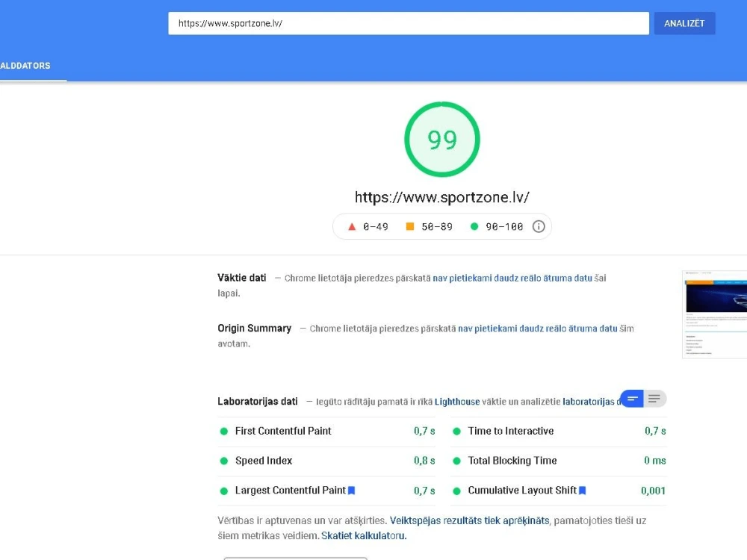Click the Laboratorijas dati heading
Image resolution: width=747 pixels, height=560 pixels.
pyautogui.click(x=257, y=402)
